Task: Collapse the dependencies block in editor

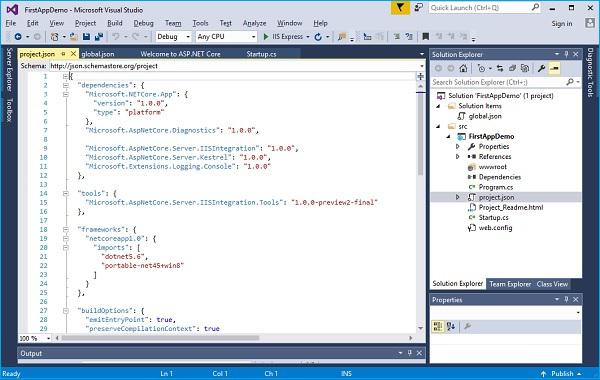Action: 66,85
